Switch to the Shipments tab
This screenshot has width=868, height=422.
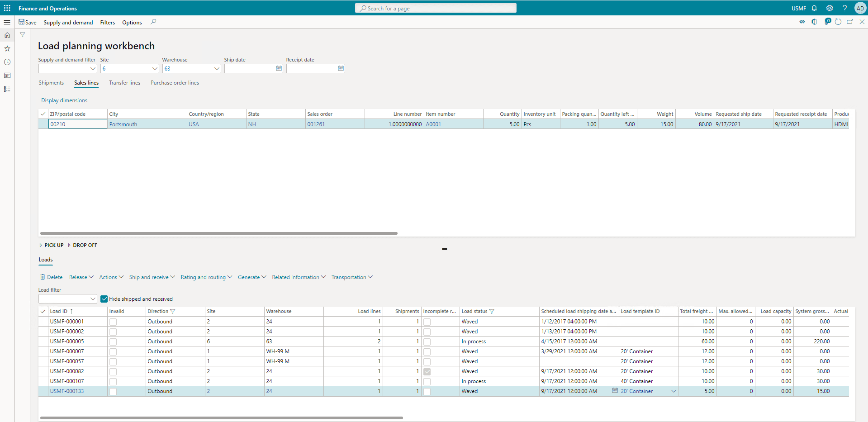coord(51,83)
